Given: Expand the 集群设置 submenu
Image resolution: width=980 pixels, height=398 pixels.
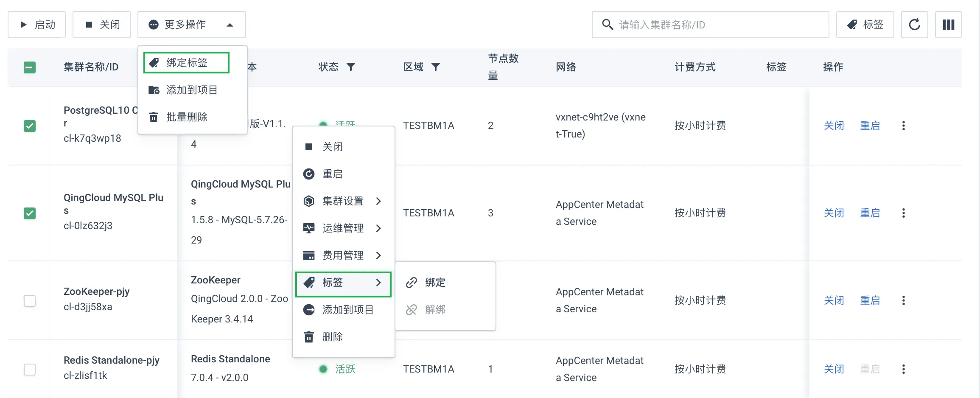Looking at the screenshot, I should click(343, 201).
